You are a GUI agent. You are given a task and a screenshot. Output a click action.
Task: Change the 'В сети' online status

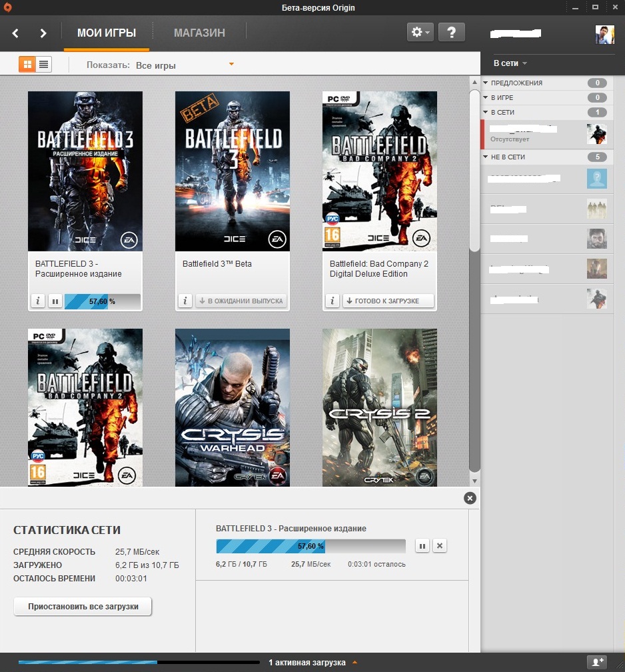click(x=510, y=63)
